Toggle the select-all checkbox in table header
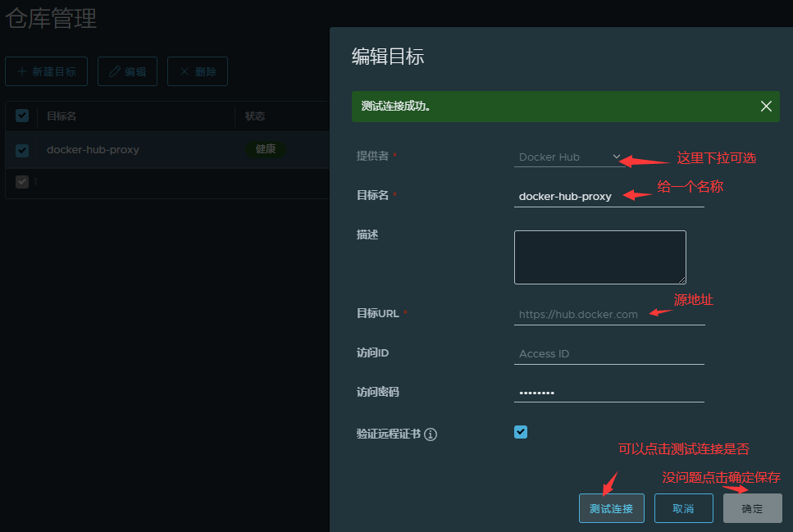 22,116
